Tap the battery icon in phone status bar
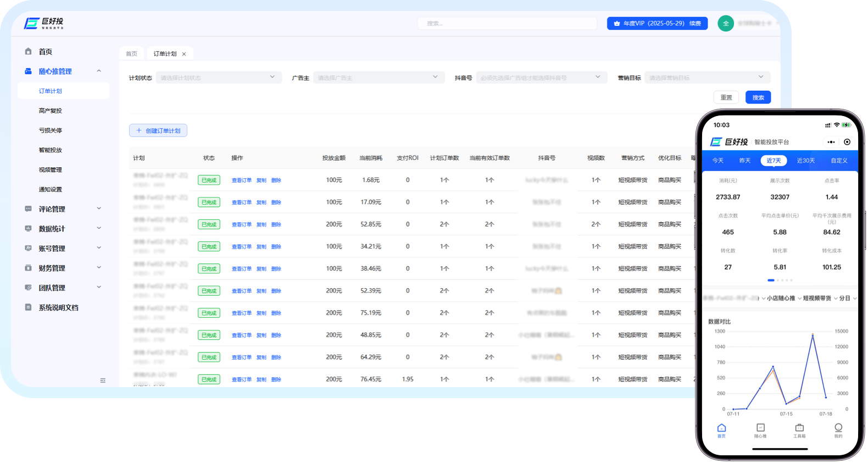The image size is (868, 463). (846, 125)
